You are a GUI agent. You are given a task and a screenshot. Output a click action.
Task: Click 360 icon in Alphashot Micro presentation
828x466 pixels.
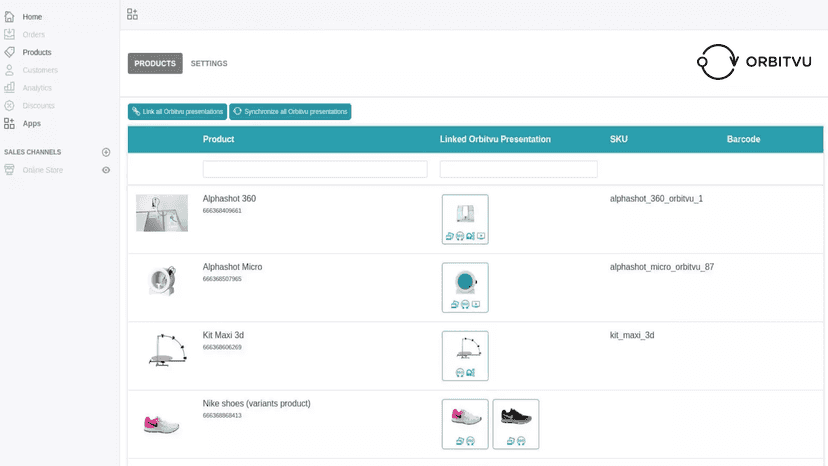point(465,304)
